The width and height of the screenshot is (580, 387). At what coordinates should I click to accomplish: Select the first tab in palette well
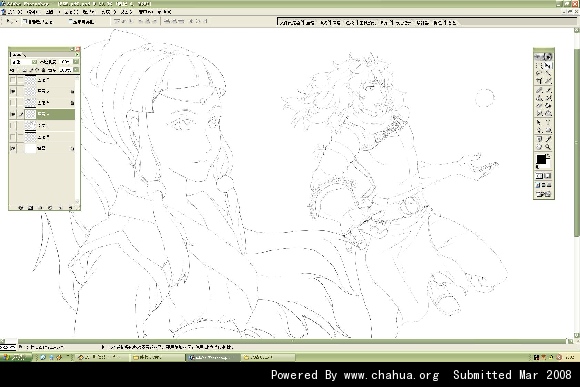(x=297, y=23)
